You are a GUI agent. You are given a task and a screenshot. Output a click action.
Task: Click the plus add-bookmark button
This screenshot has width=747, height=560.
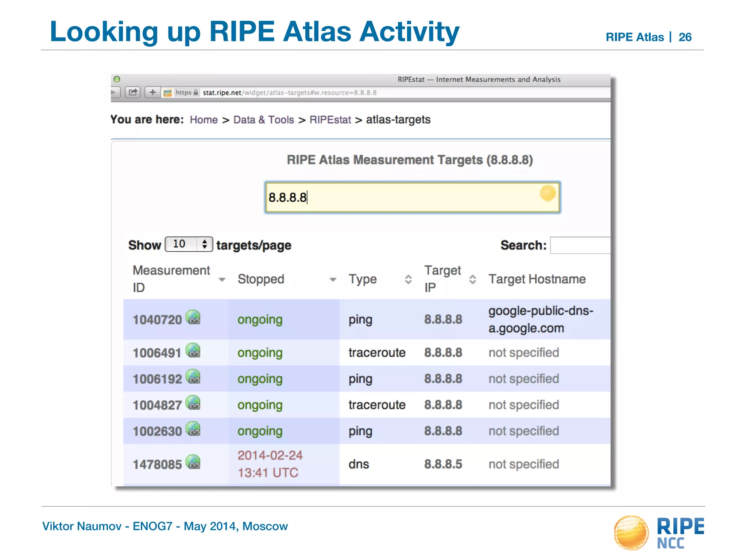(153, 92)
